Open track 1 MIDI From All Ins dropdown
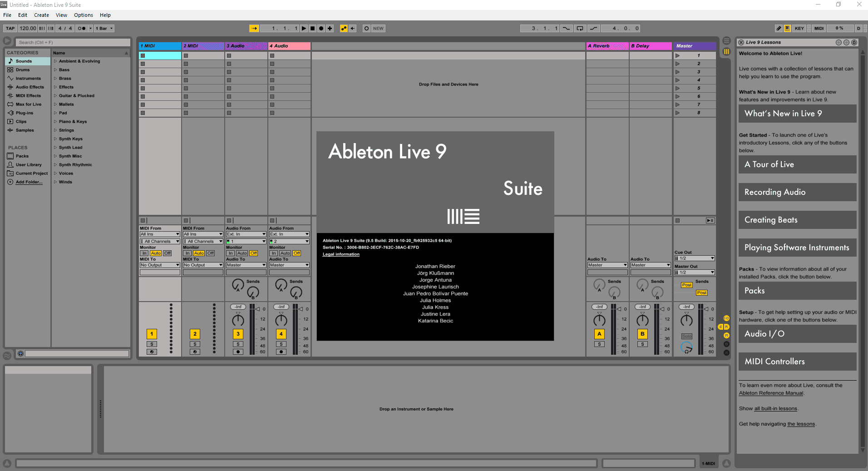This screenshot has height=471, width=868. [x=160, y=234]
